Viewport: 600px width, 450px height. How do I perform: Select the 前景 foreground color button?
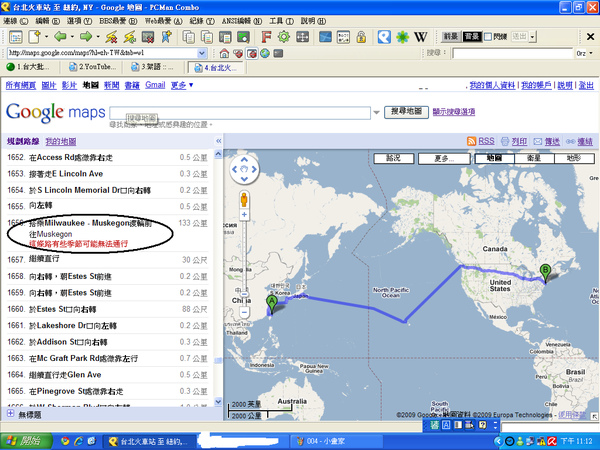(450, 37)
